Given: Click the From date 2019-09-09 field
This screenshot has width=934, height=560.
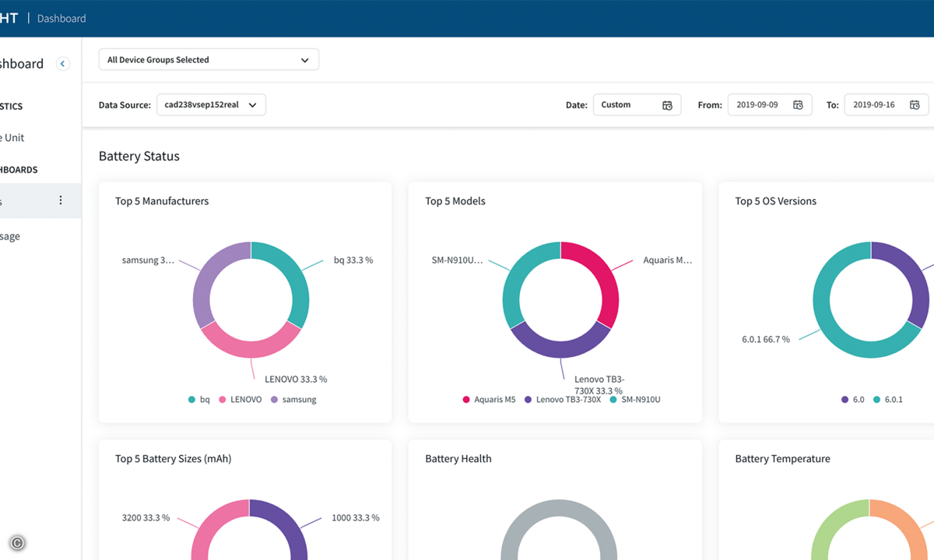Looking at the screenshot, I should (770, 105).
